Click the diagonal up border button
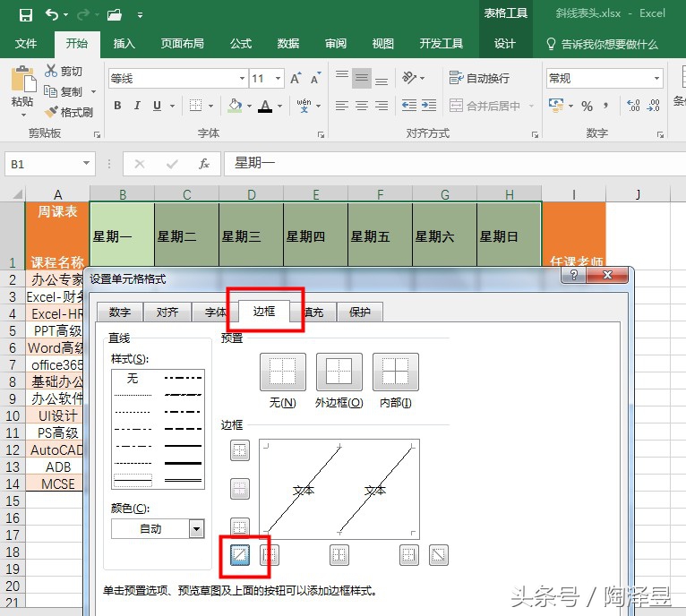The width and height of the screenshot is (686, 616). pos(240,555)
